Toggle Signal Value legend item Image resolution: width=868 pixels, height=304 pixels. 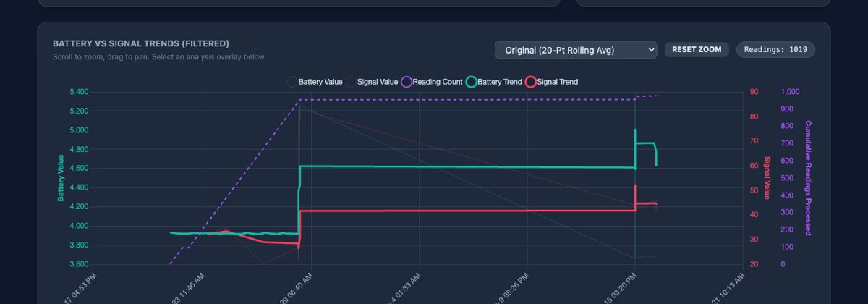373,82
